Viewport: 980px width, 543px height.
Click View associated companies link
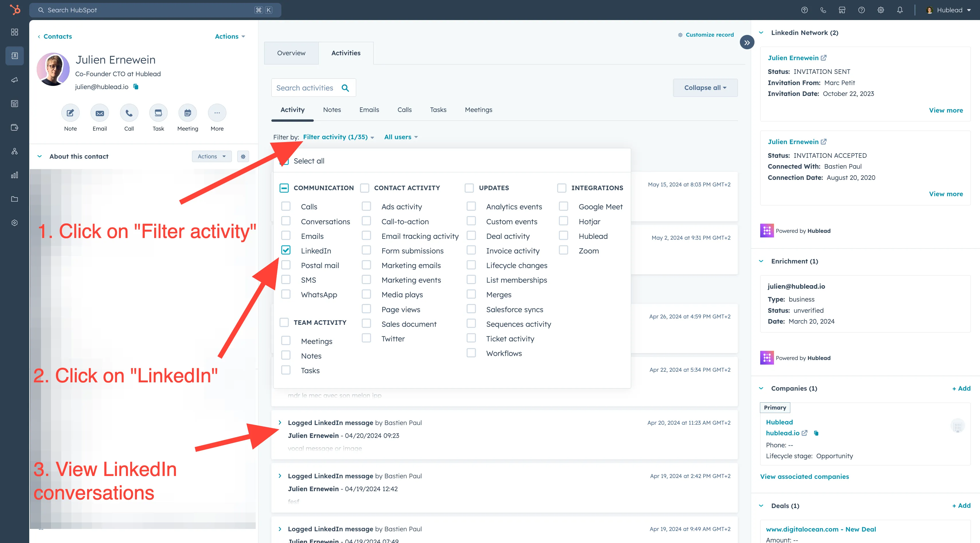804,477
